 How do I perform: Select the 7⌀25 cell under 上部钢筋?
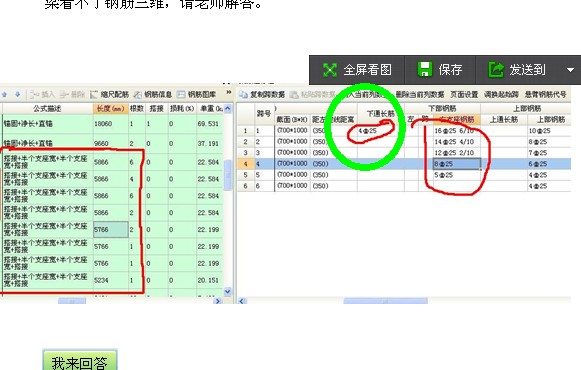pyautogui.click(x=549, y=153)
